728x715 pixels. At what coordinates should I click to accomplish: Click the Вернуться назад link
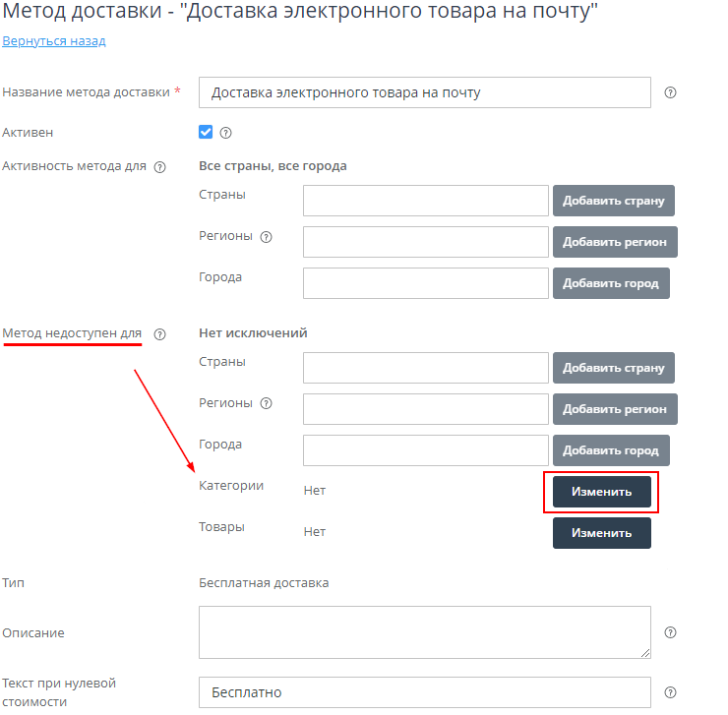coord(54,41)
